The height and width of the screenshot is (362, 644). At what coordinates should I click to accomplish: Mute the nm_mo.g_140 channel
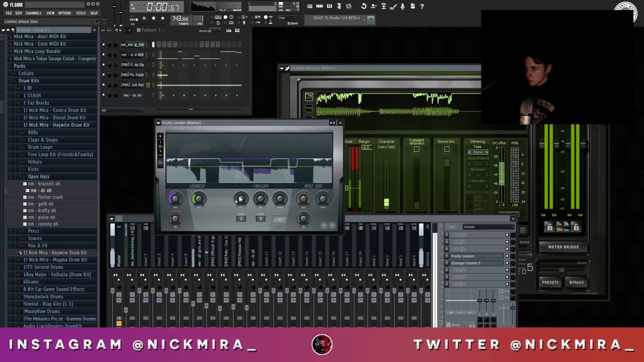click(x=104, y=44)
